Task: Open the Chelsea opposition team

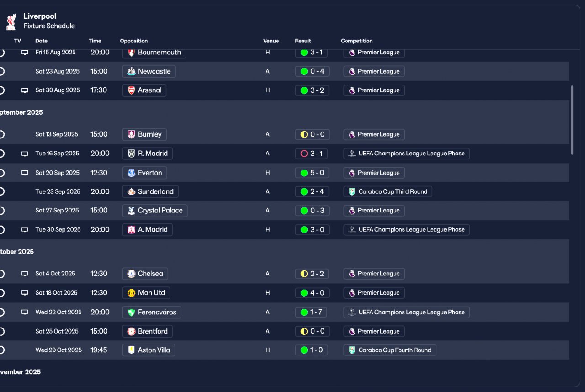Action: tap(145, 274)
